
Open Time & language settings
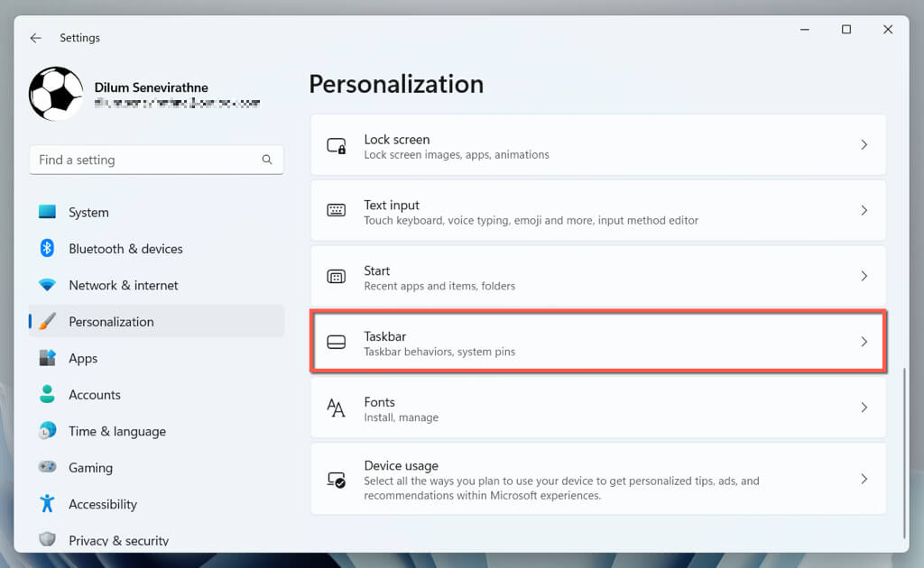[117, 431]
